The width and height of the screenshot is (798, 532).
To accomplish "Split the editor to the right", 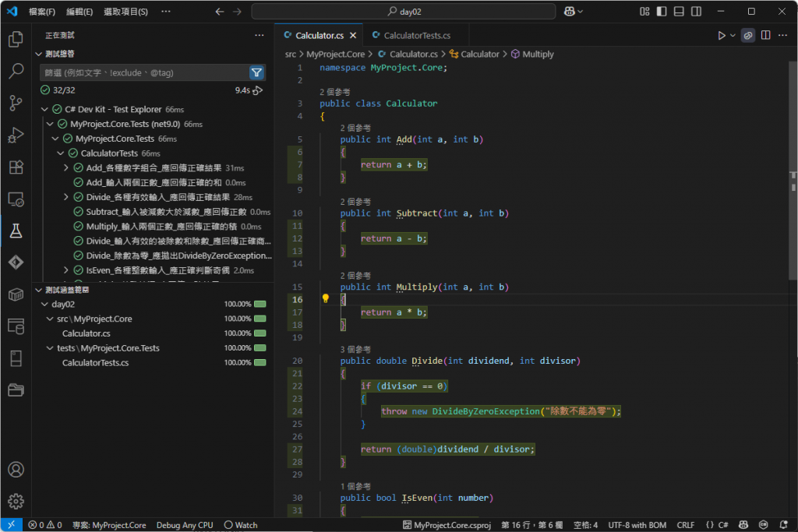I will pos(765,35).
